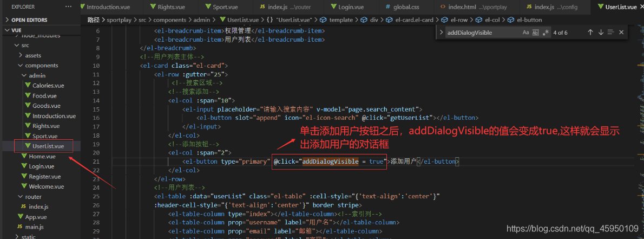Switch to the global.css editor tab
The height and width of the screenshot is (239, 644).
tap(405, 7)
